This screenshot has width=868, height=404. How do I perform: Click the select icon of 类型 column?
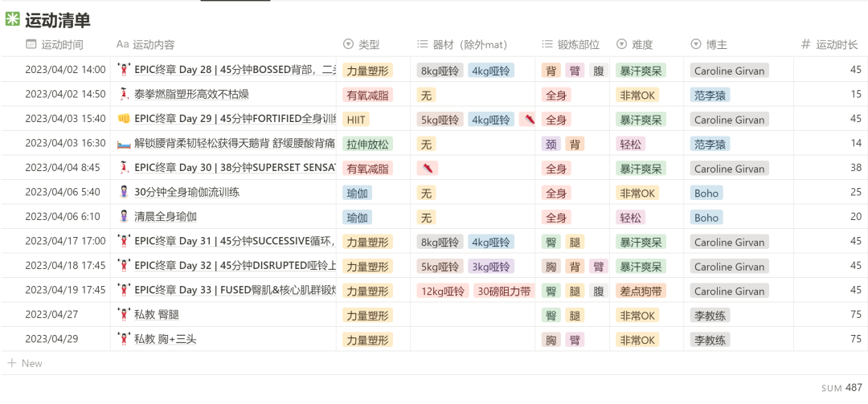click(348, 44)
